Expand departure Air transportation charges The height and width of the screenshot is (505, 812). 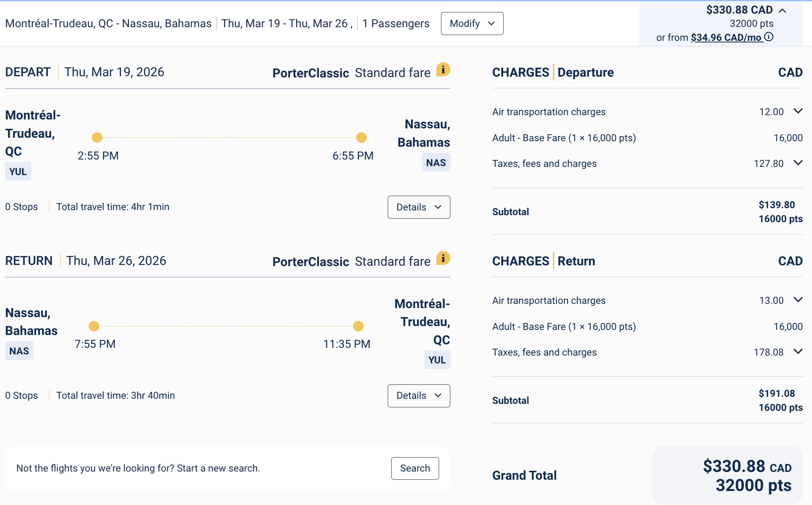798,111
